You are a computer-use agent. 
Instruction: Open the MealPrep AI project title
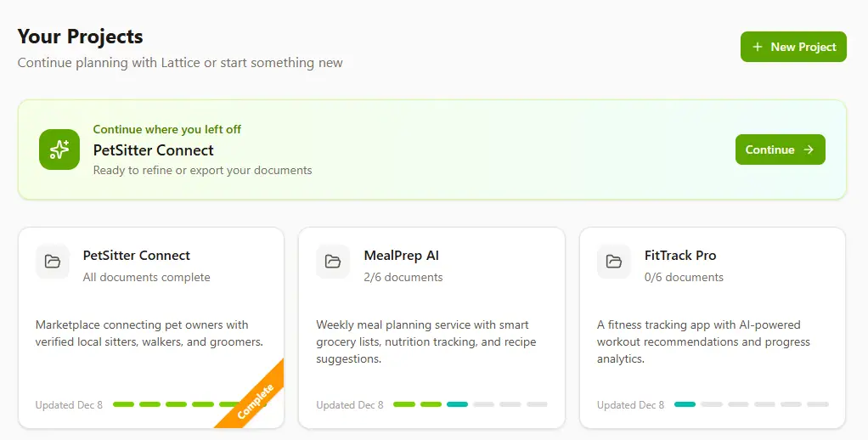[x=401, y=255]
